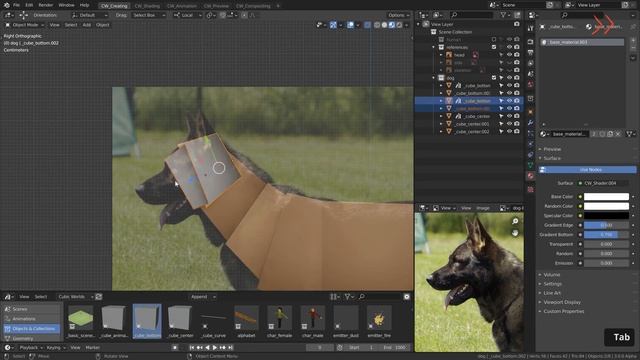Image resolution: width=640 pixels, height=360 pixels.
Task: Open the Object properties tab icon
Action: point(530,112)
